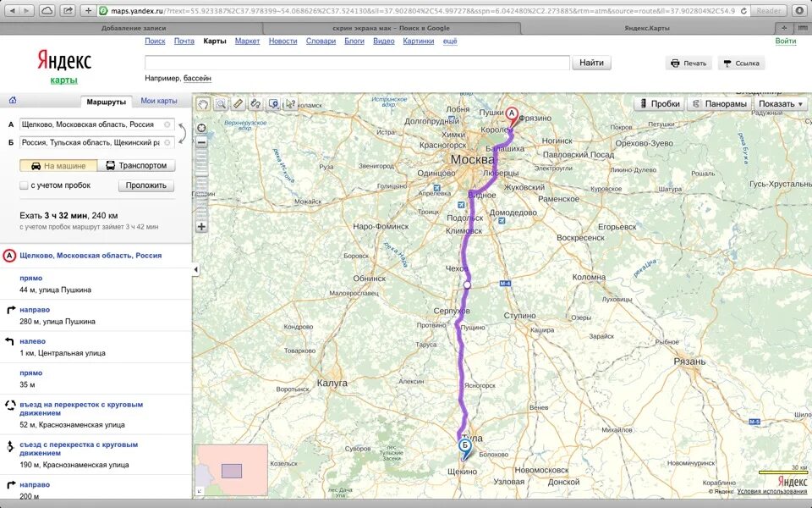Click the Проложить route button
The width and height of the screenshot is (812, 508).
(x=146, y=185)
